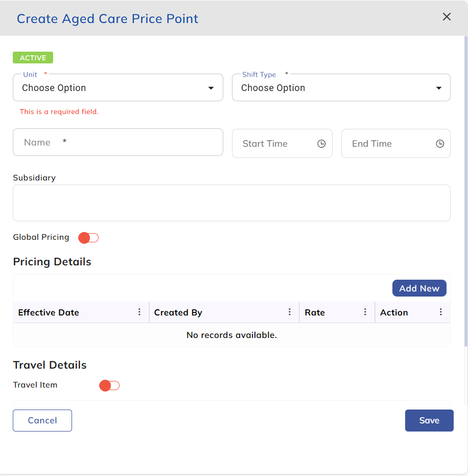The image size is (468, 476).
Task: Cancel the price point creation
Action: click(x=42, y=420)
